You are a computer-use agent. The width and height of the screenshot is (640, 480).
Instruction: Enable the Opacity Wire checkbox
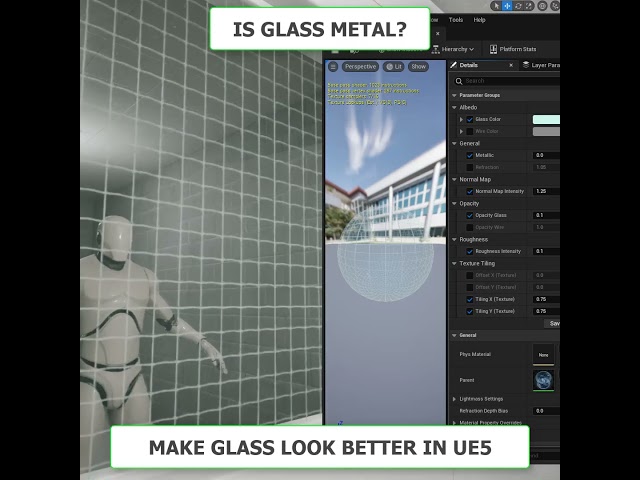pyautogui.click(x=470, y=227)
